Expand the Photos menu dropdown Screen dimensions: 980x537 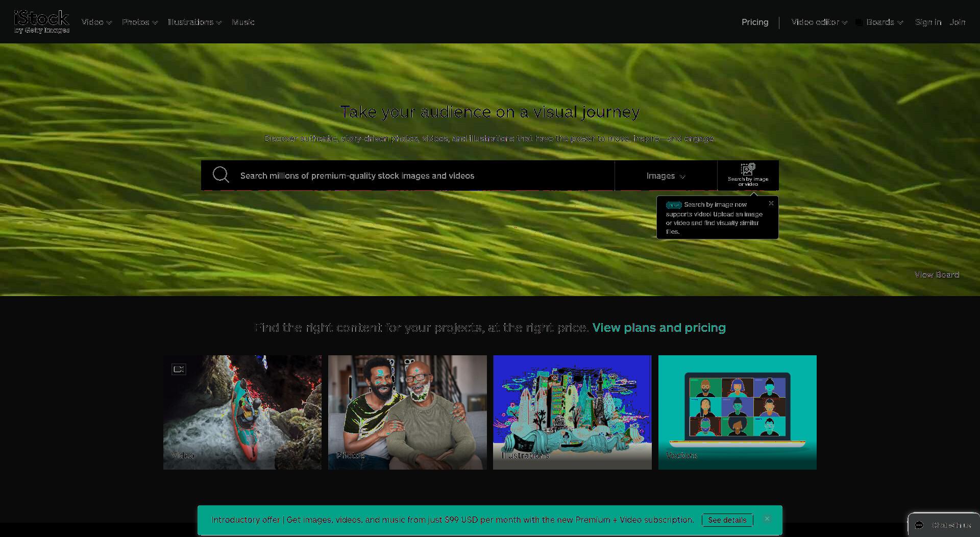click(x=140, y=22)
